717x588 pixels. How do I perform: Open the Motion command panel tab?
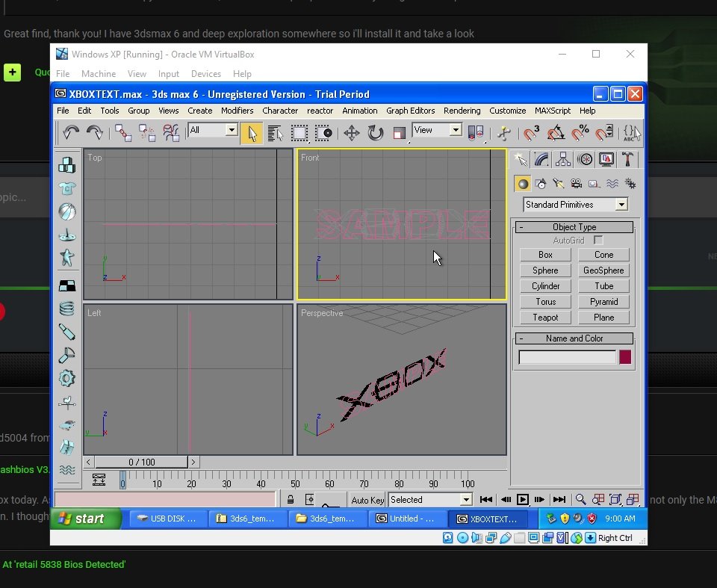(585, 159)
